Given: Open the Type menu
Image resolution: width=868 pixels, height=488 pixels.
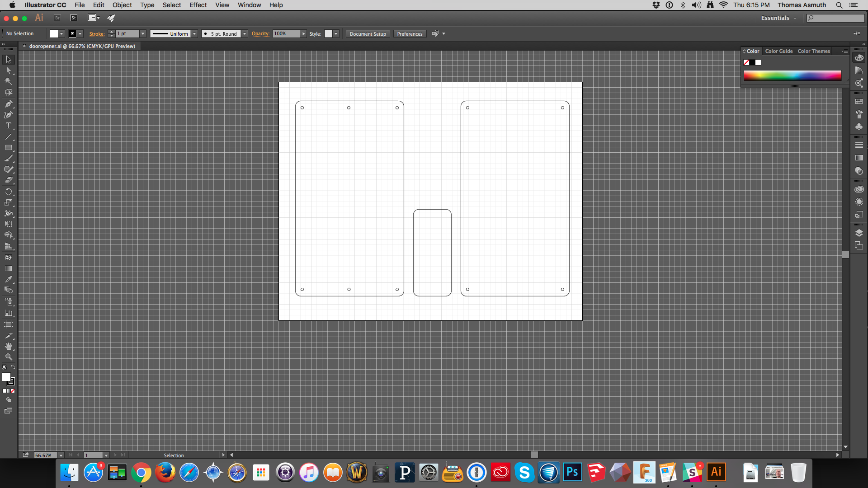Looking at the screenshot, I should (x=147, y=5).
